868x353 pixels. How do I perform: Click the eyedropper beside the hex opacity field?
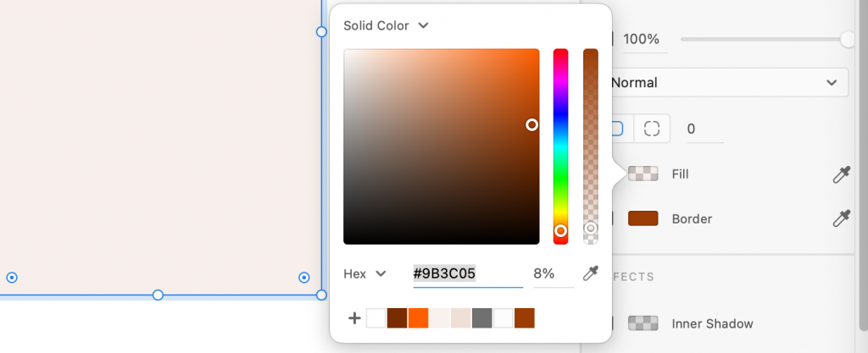591,273
